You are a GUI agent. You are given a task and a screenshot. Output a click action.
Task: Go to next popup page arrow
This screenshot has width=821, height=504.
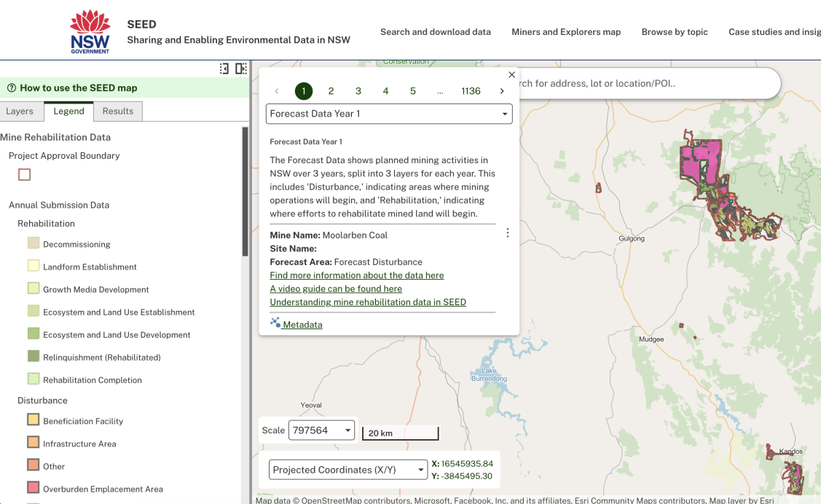click(x=502, y=91)
